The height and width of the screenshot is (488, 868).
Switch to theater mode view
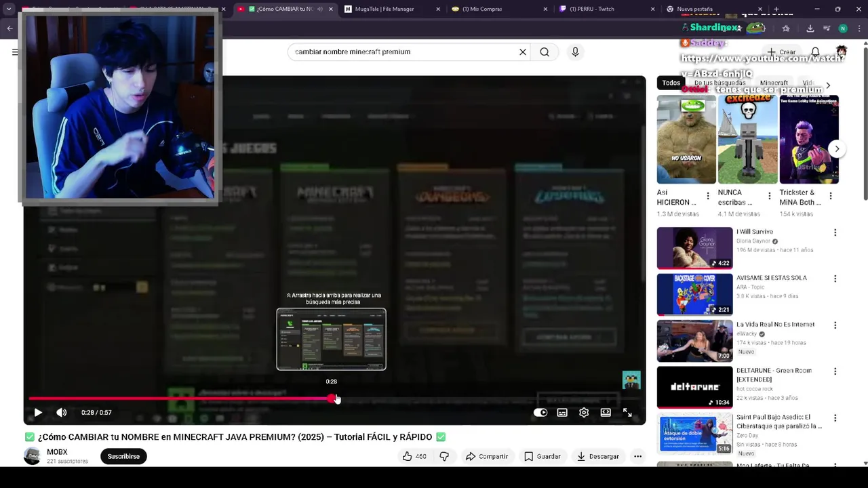coord(606,412)
